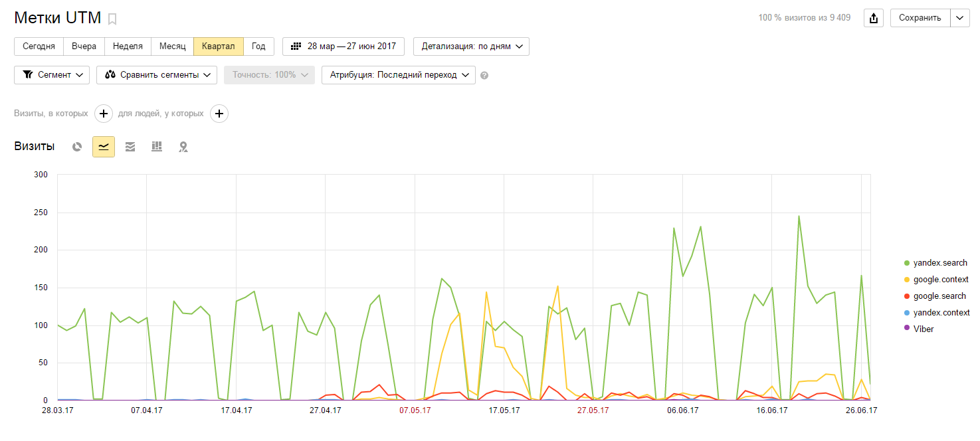This screenshot has height=441, width=980.
Task: Bookmark the Метки UTM report
Action: click(x=112, y=19)
